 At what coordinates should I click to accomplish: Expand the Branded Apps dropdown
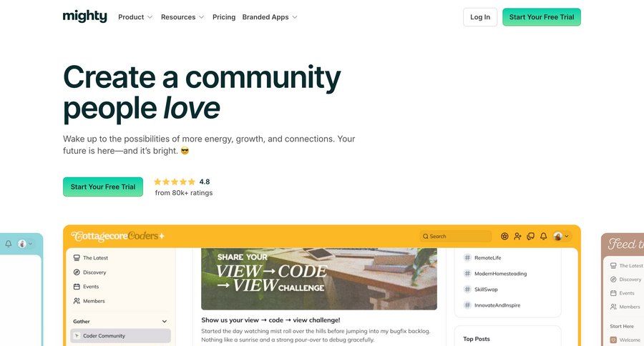coord(270,17)
